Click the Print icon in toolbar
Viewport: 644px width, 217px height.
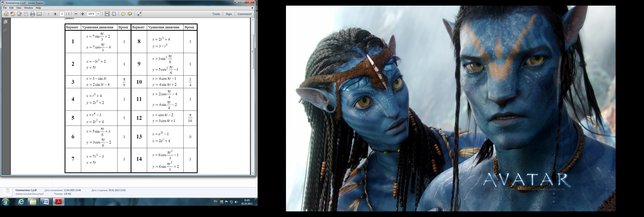(x=32, y=14)
